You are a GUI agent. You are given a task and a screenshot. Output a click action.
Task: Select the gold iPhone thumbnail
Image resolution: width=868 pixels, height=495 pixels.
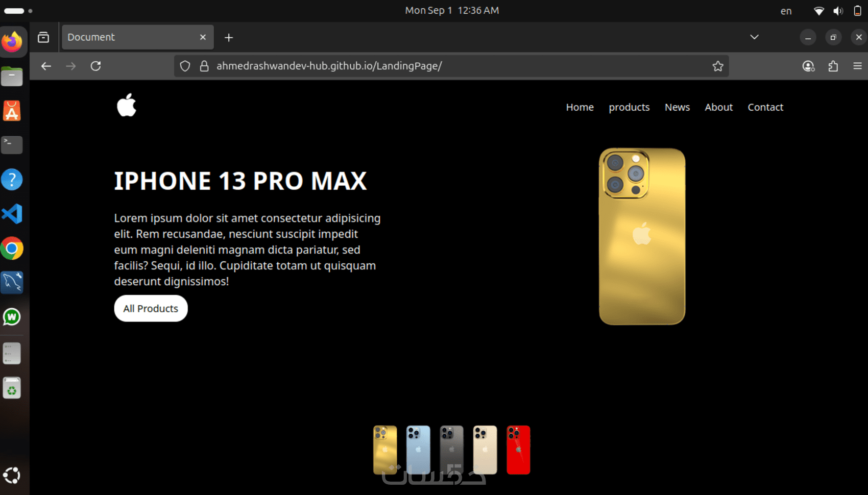[385, 450]
